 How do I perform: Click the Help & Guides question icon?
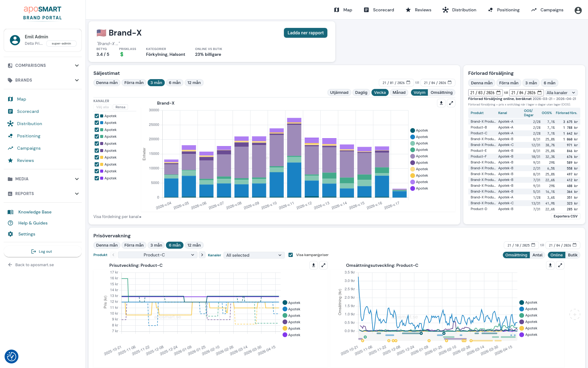click(x=10, y=223)
